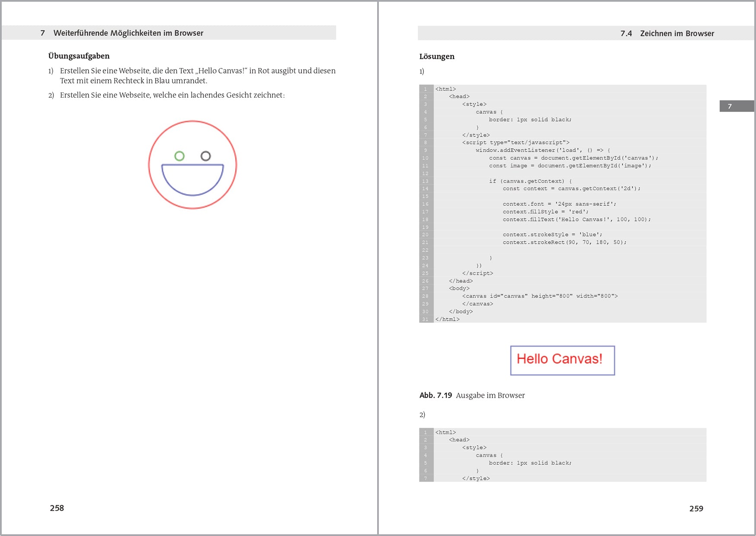
Task: Click page number 259
Action: 696,509
